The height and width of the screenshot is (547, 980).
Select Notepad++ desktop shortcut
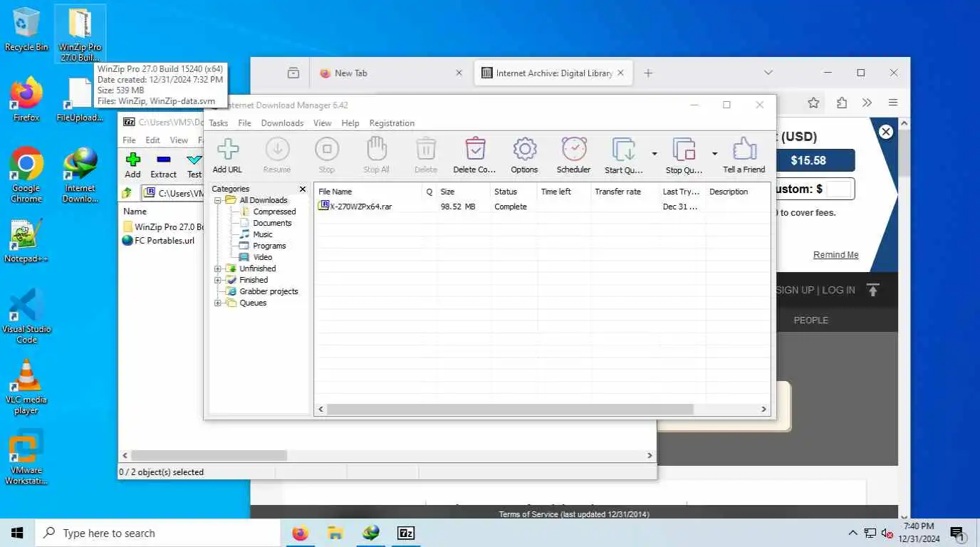(x=26, y=241)
